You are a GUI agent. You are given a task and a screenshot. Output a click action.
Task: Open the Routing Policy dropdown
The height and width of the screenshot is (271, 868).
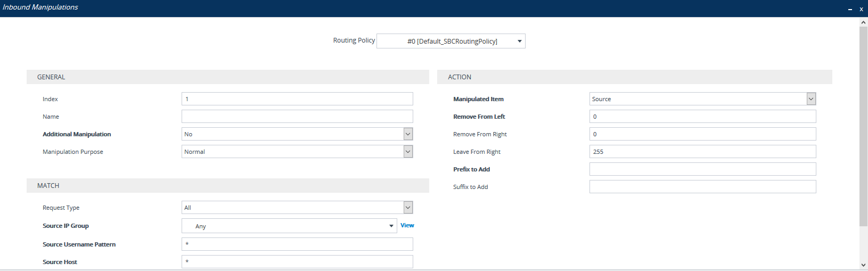451,41
